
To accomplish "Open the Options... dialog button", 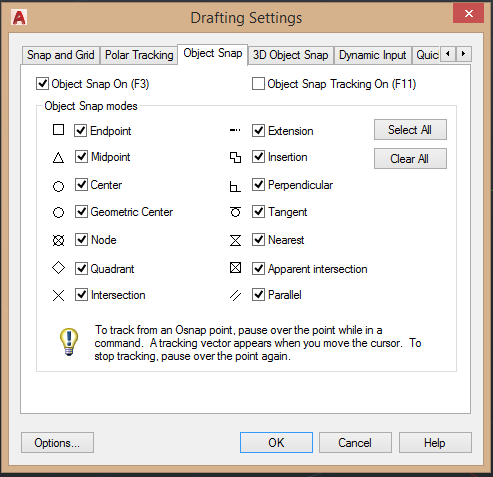I will click(x=57, y=443).
